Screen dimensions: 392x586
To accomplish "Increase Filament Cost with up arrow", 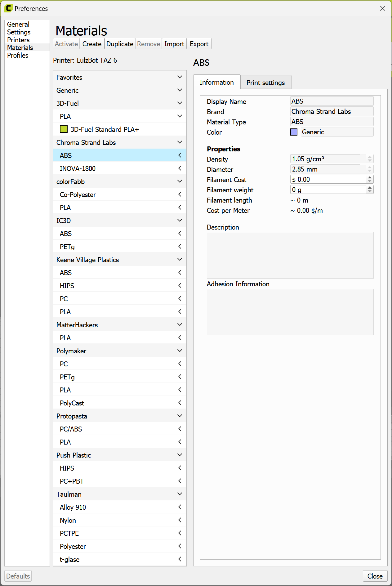I will pyautogui.click(x=370, y=177).
